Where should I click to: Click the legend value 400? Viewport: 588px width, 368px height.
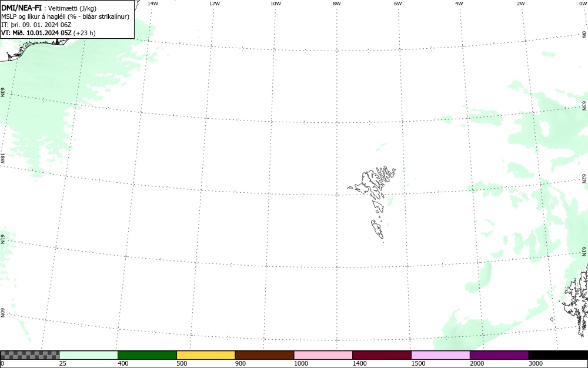123,363
